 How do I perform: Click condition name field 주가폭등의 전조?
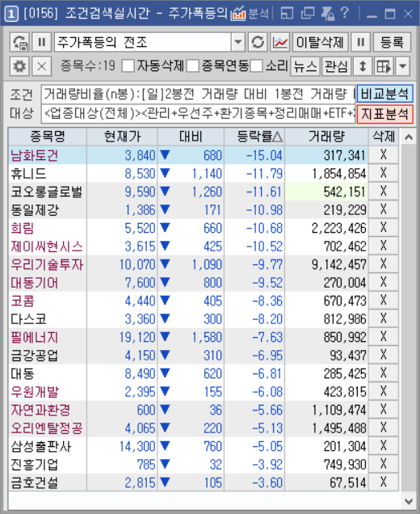143,42
